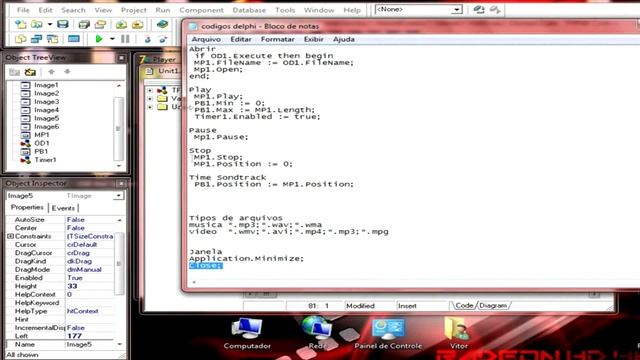Open Painel de Controle desktop icon
Image resolution: width=640 pixels, height=360 pixels.
[x=388, y=334]
